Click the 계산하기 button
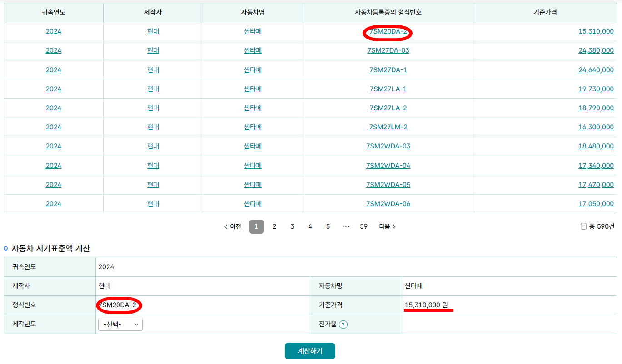Image resolution: width=622 pixels, height=364 pixels. [310, 351]
